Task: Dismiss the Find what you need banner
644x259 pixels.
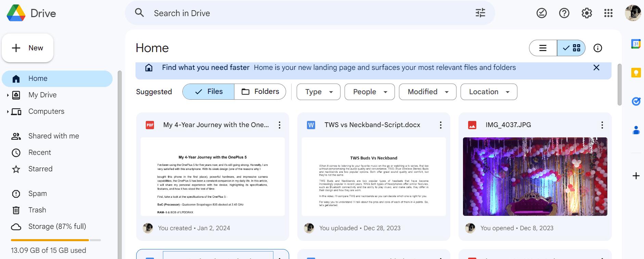Action: [596, 67]
